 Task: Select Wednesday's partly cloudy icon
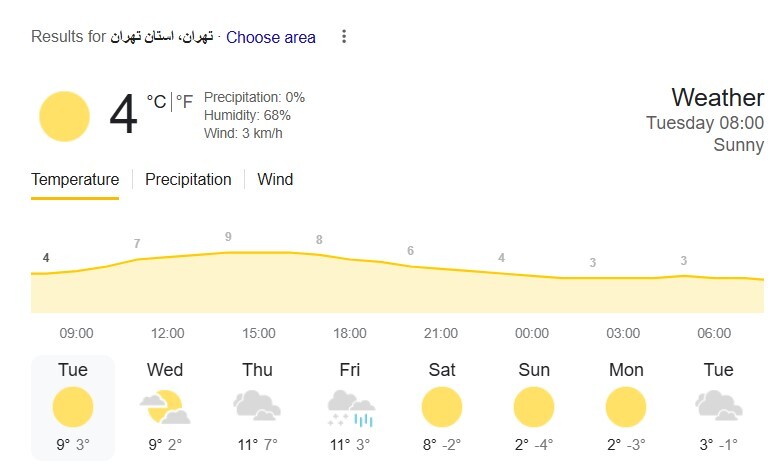click(x=165, y=407)
